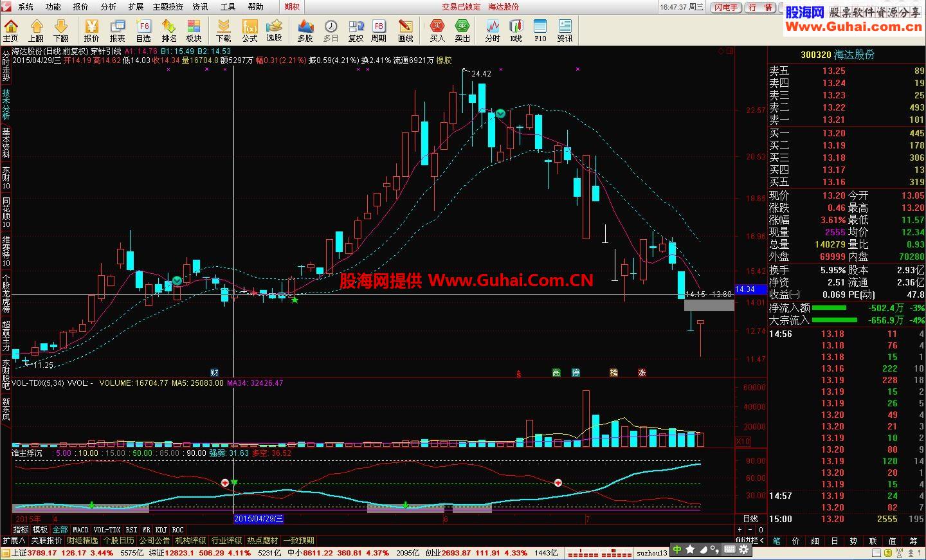Toggle the 复权 price adjustment icon
Screen dimensions: 926x560
pos(356,30)
